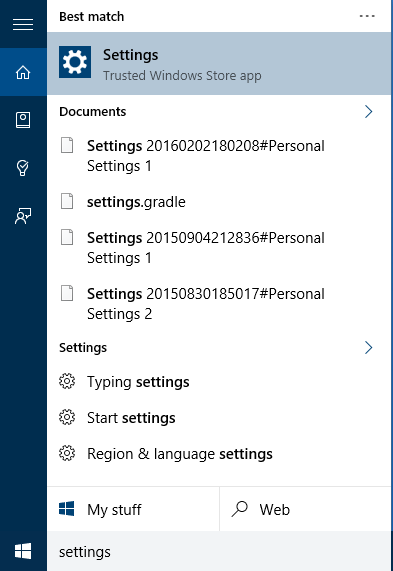Switch to the Web search tab
Viewport: 393px width, 571px height.
[x=305, y=509]
